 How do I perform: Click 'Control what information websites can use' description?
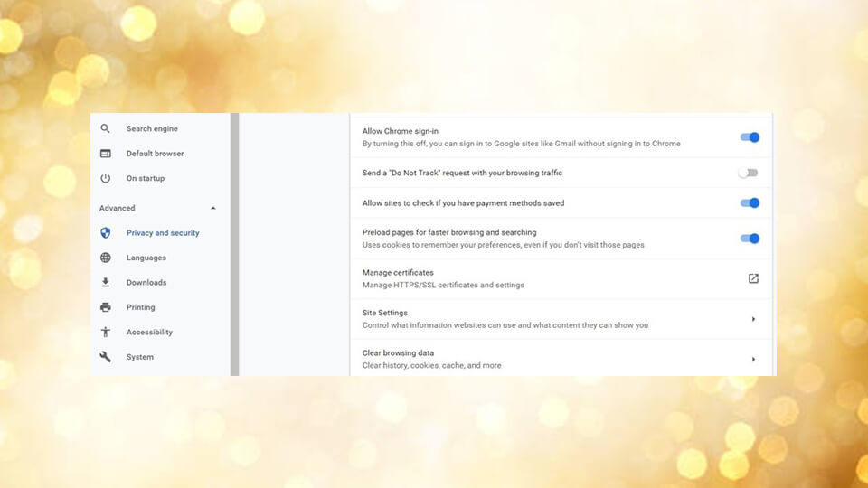pos(505,325)
